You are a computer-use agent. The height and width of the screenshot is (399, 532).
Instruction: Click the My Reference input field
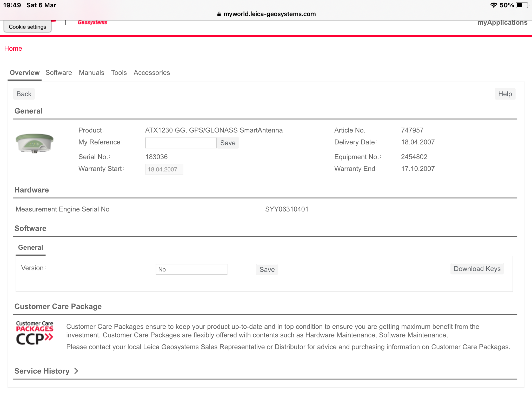pos(181,143)
